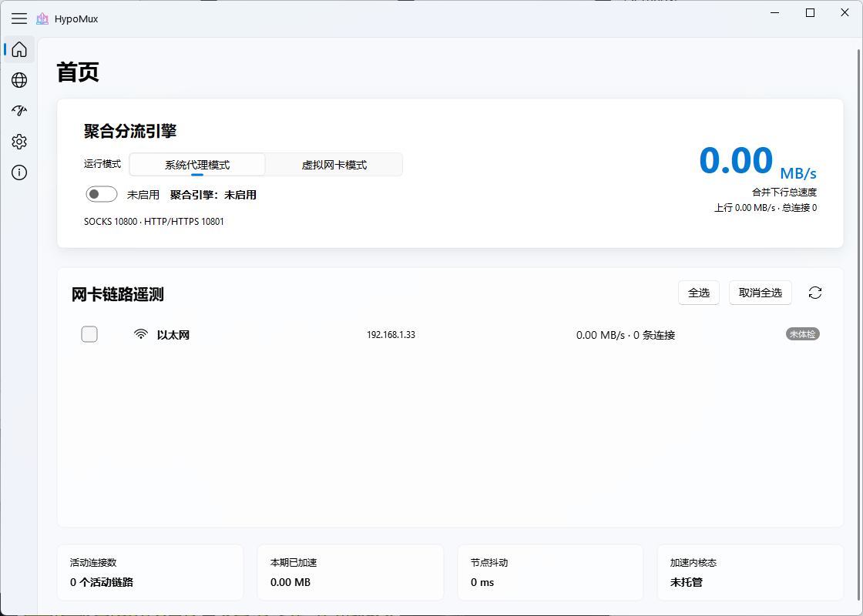Viewport: 863px width, 616px height.
Task: Click the 取消全选 button
Action: pyautogui.click(x=760, y=293)
